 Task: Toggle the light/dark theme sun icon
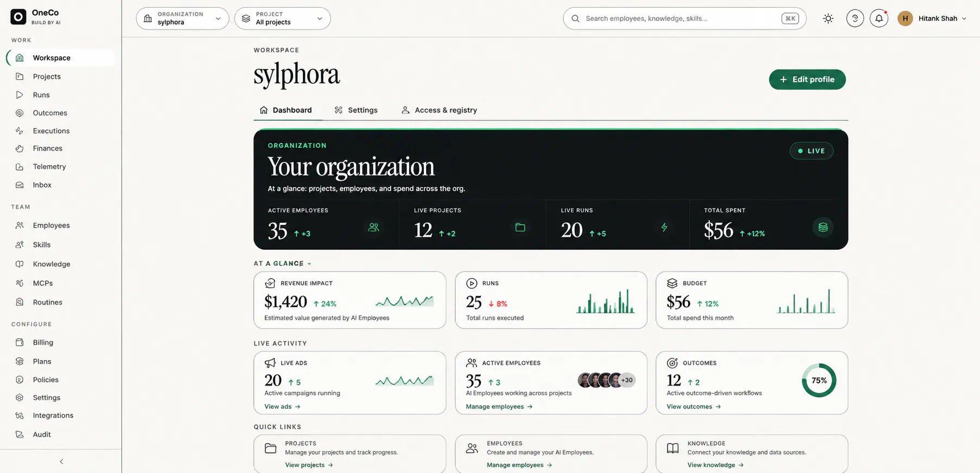pos(828,18)
